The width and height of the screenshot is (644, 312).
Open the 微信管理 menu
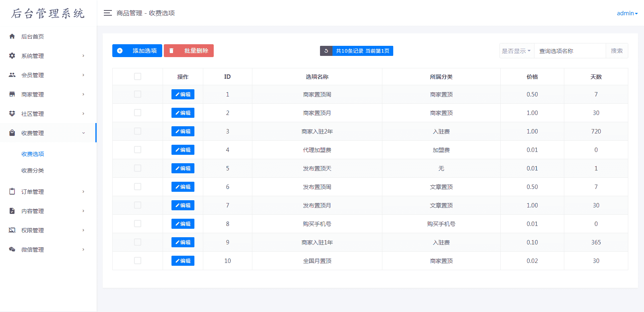48,249
